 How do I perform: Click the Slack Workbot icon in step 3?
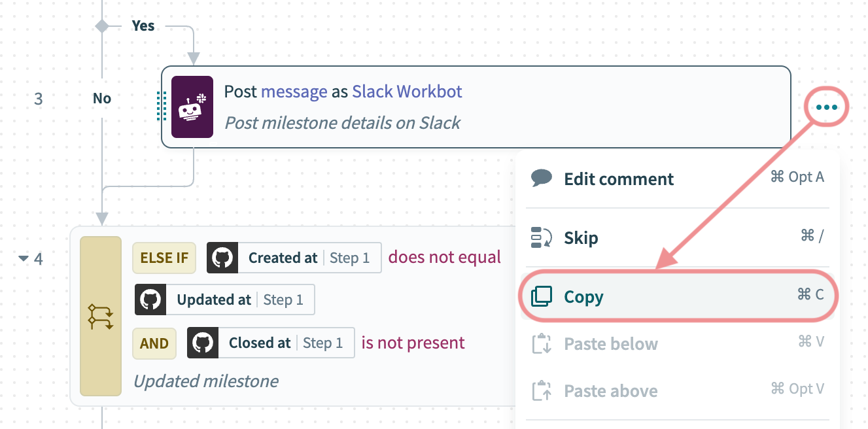192,107
